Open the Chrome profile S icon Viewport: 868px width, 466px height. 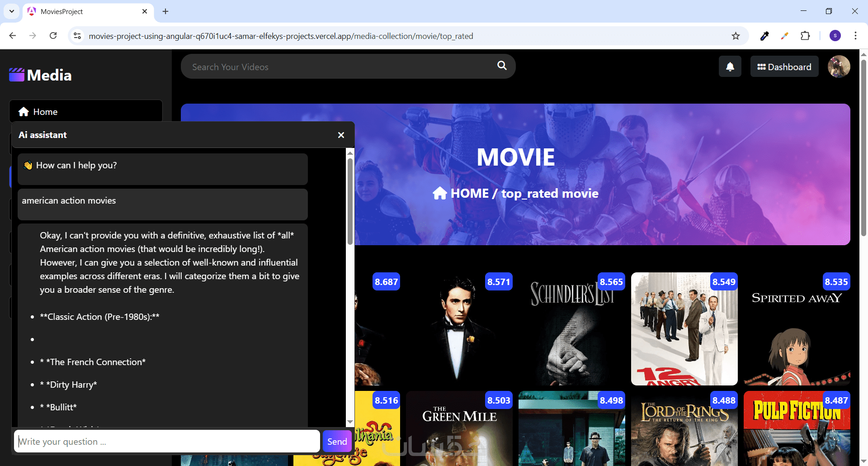click(x=835, y=36)
